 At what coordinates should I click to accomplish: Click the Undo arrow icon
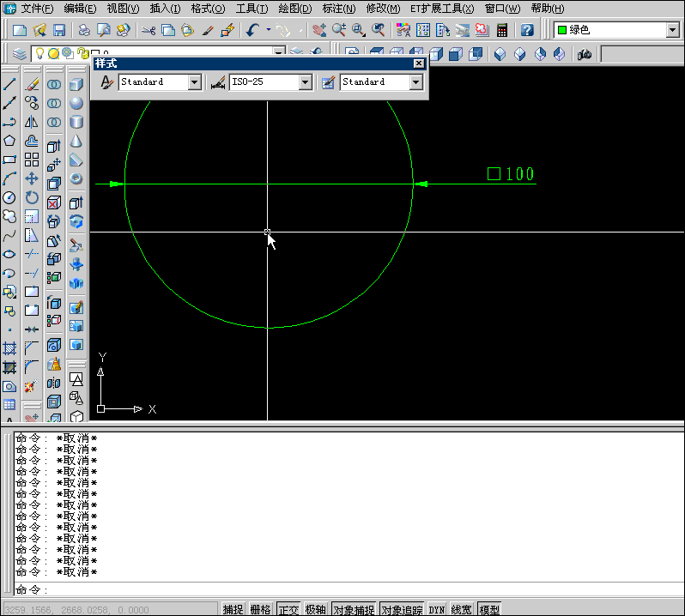[253, 30]
